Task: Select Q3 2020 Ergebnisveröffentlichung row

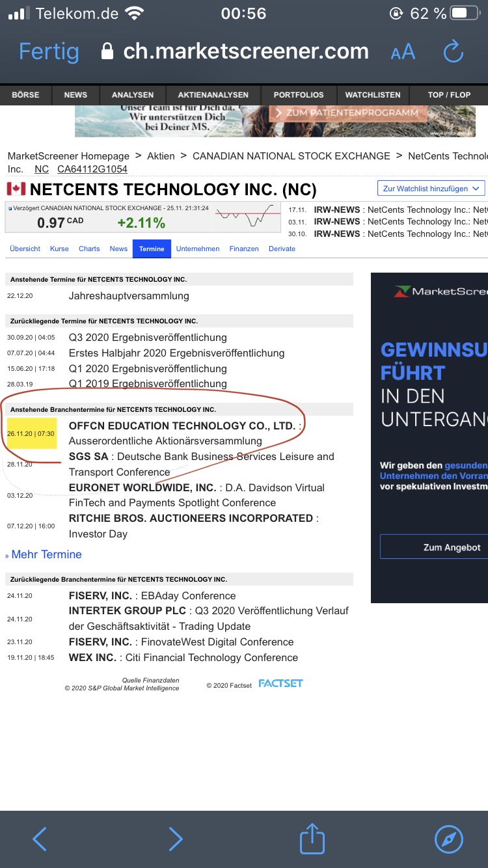Action: click(x=148, y=338)
